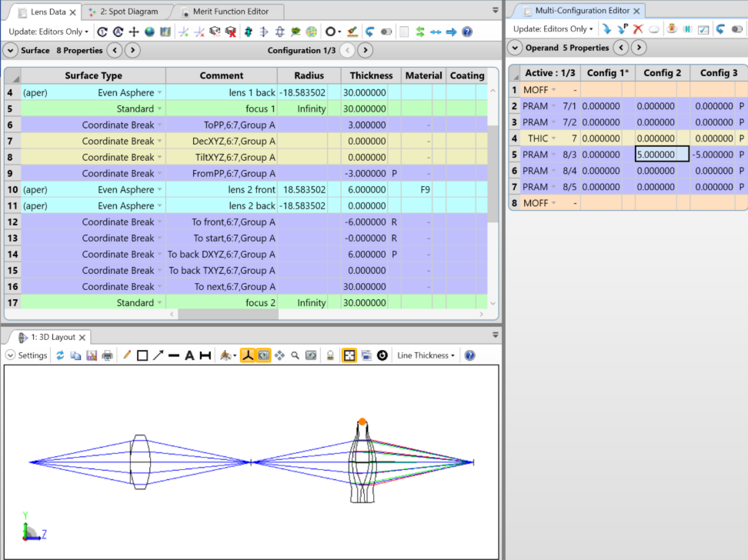This screenshot has height=560, width=748.
Task: Go to next configuration arrow in Lens Data
Action: (366, 51)
